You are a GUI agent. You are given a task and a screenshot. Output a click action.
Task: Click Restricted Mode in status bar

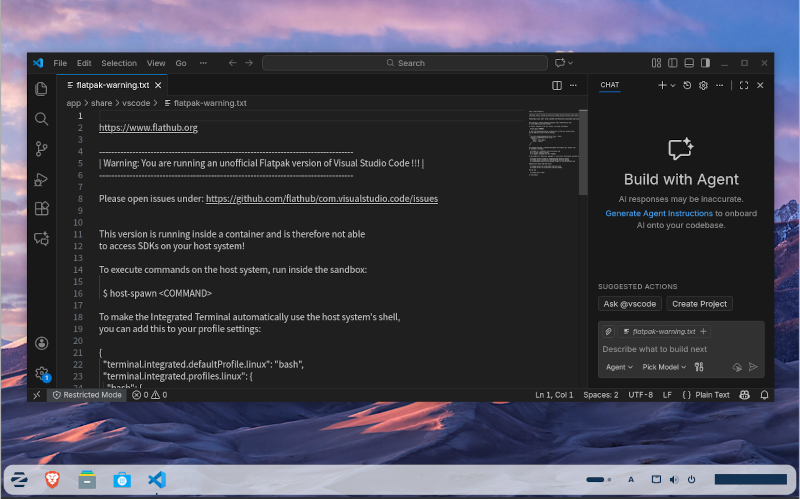(x=87, y=395)
